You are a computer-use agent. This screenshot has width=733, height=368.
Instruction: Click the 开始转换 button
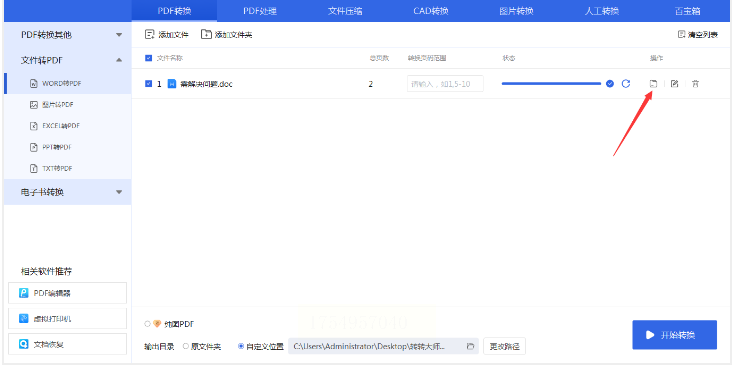[675, 335]
